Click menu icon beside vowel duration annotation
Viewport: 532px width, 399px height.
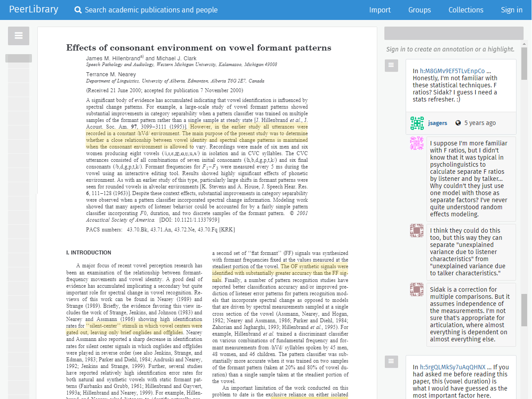point(391,362)
